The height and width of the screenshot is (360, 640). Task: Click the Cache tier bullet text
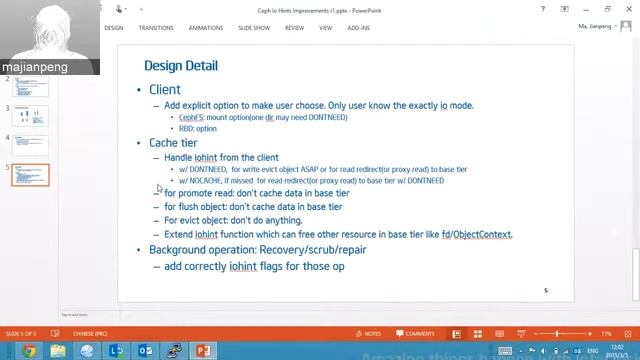tap(173, 143)
